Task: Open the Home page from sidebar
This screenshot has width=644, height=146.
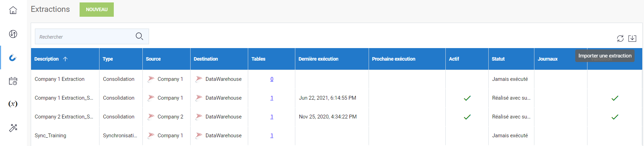Action: [x=13, y=10]
